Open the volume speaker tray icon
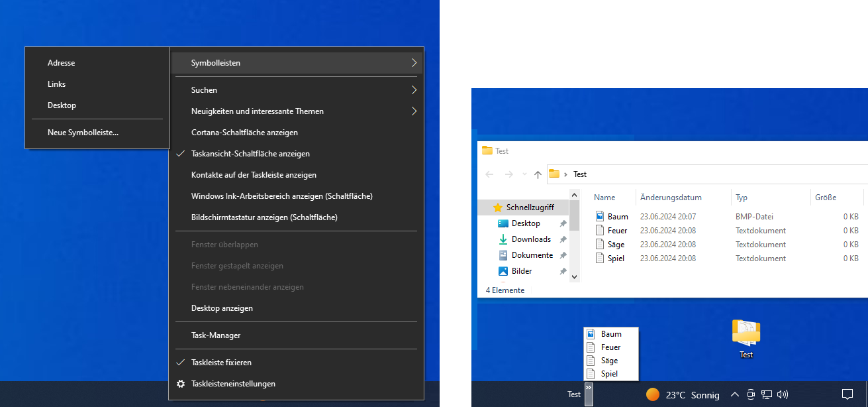868x407 pixels. [x=783, y=394]
